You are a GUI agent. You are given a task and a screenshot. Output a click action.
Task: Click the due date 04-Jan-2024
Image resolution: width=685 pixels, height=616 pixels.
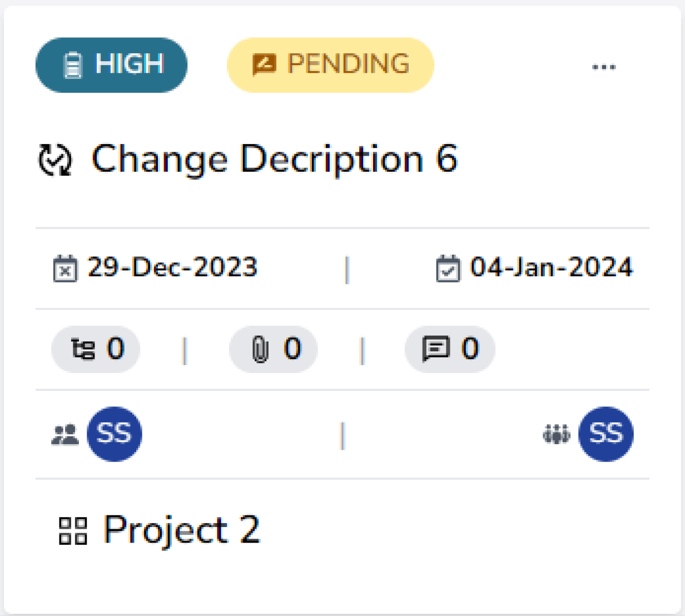[551, 267]
